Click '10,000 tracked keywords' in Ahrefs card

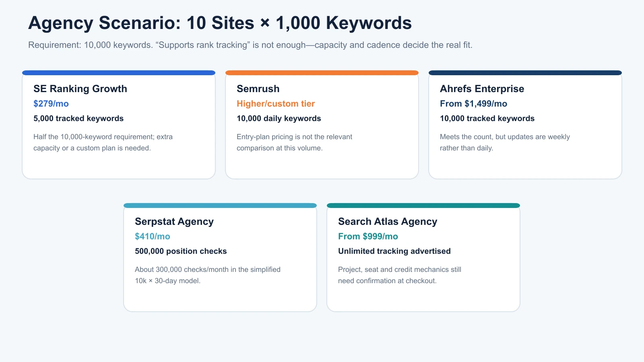487,118
